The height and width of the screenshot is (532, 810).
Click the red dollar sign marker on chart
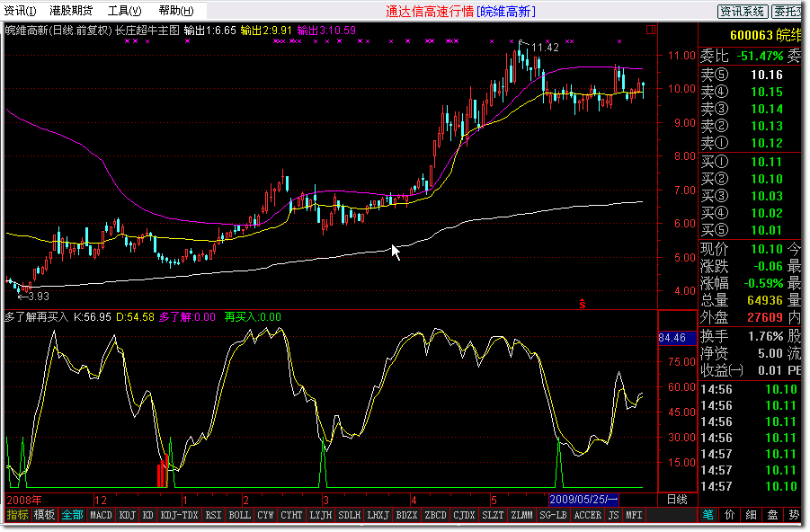coord(583,305)
